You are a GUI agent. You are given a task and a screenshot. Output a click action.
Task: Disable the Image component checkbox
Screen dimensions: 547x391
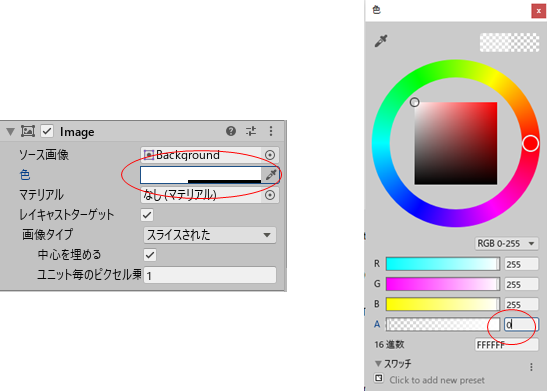(x=47, y=131)
